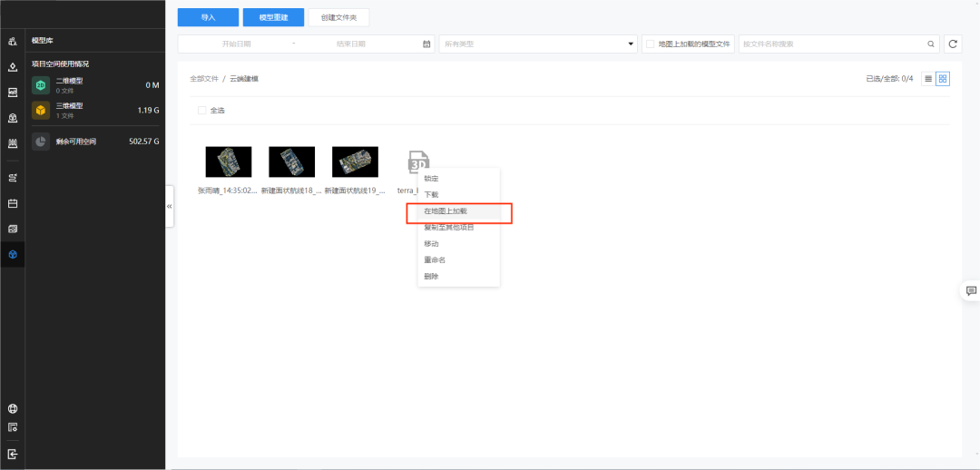Viewport: 980px width, 470px height.
Task: Click the sidebar icon just above the divider line
Action: [13, 143]
